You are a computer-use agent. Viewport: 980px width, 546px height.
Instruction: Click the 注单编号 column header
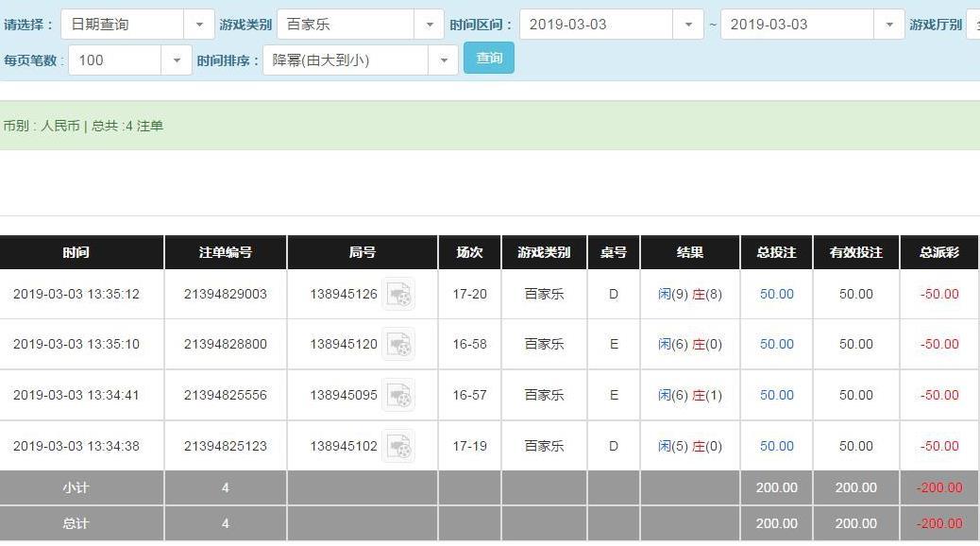[x=225, y=252]
